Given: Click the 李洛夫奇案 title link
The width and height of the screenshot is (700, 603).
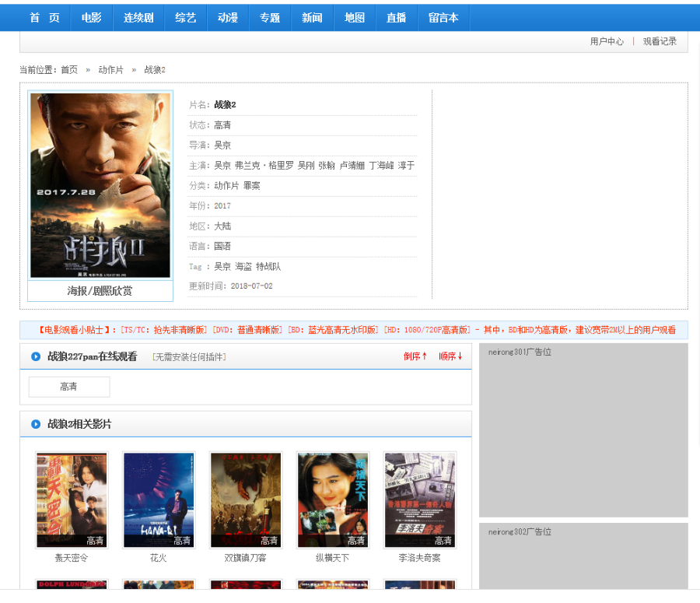Looking at the screenshot, I should point(420,558).
